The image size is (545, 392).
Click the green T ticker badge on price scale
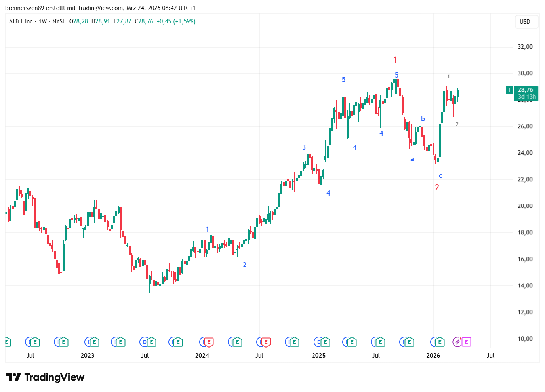(509, 90)
